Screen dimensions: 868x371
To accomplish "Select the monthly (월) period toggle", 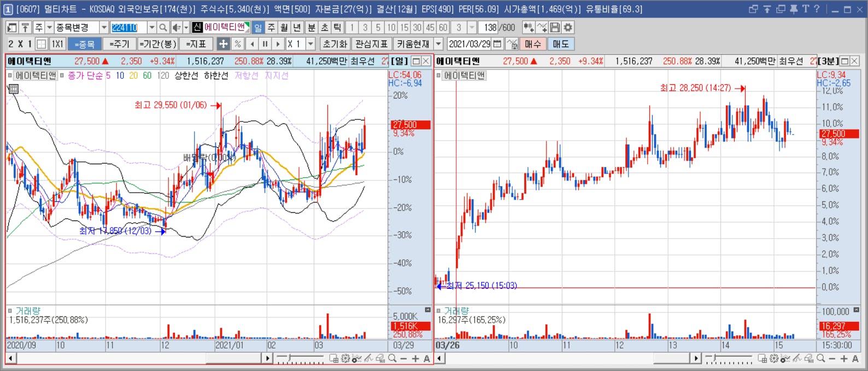I will click(284, 27).
